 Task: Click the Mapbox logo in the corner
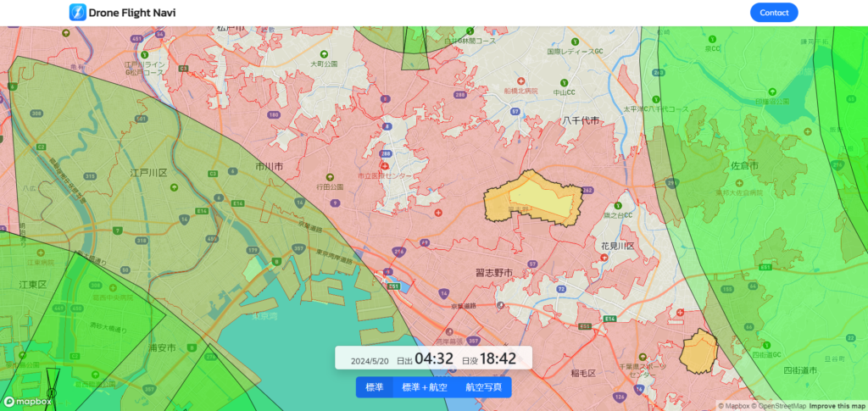(x=27, y=402)
